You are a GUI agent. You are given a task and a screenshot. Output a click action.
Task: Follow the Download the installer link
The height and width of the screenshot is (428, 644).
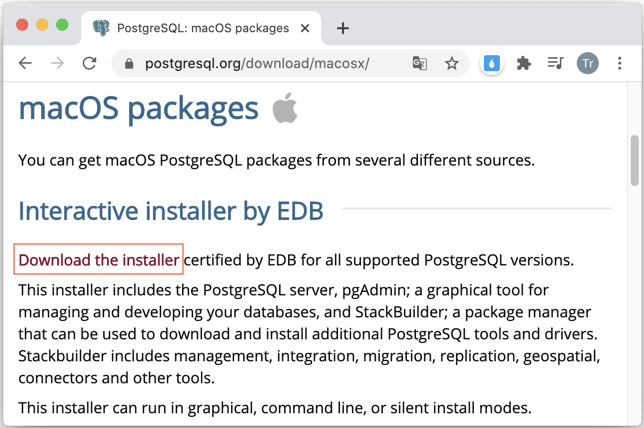point(99,260)
